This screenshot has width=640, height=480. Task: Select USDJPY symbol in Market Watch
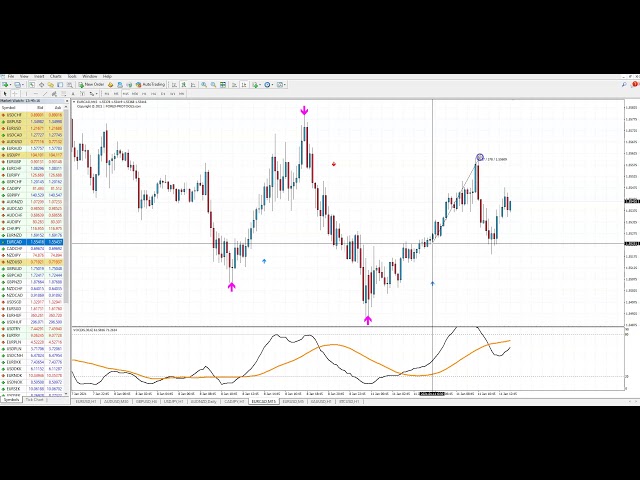14,155
